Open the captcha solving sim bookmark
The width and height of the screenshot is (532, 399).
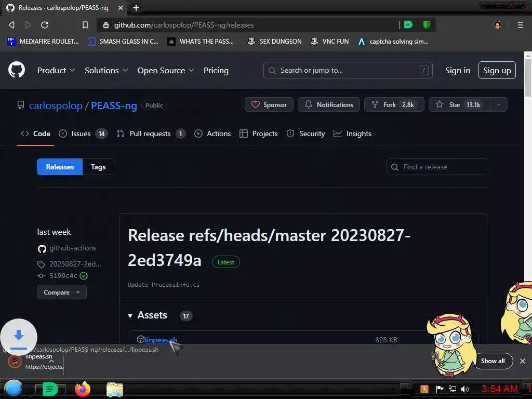point(393,42)
